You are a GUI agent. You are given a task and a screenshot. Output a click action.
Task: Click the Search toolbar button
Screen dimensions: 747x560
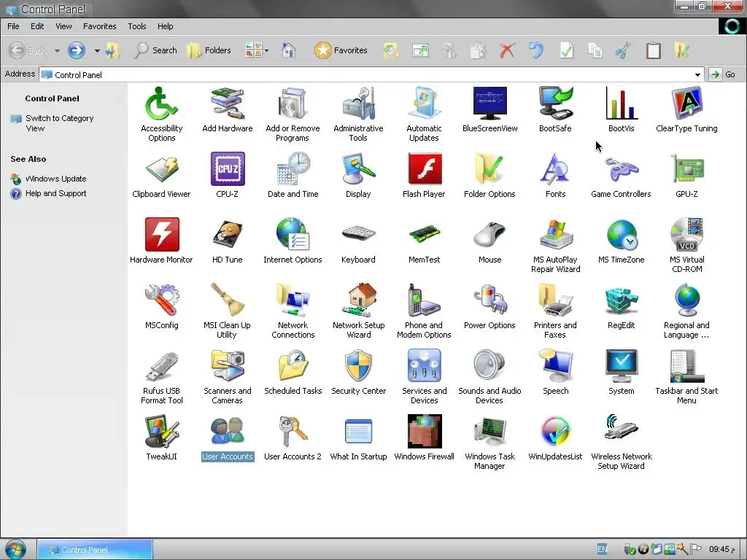pyautogui.click(x=155, y=50)
